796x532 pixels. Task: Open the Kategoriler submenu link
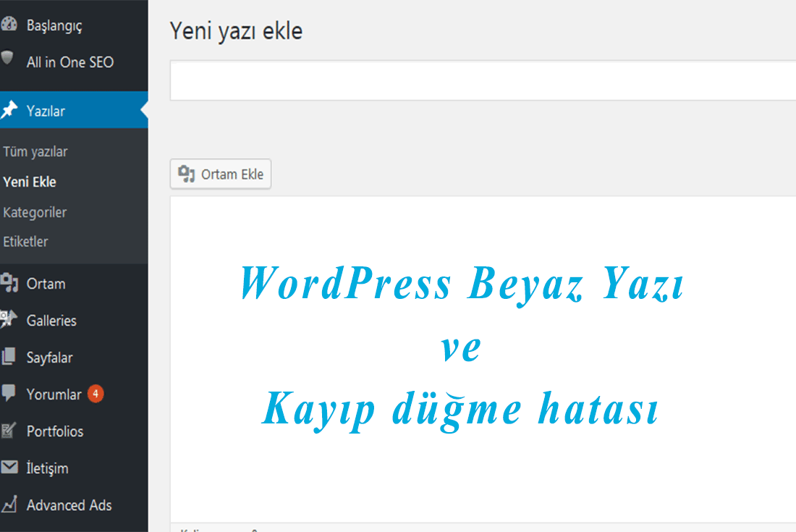click(x=35, y=212)
